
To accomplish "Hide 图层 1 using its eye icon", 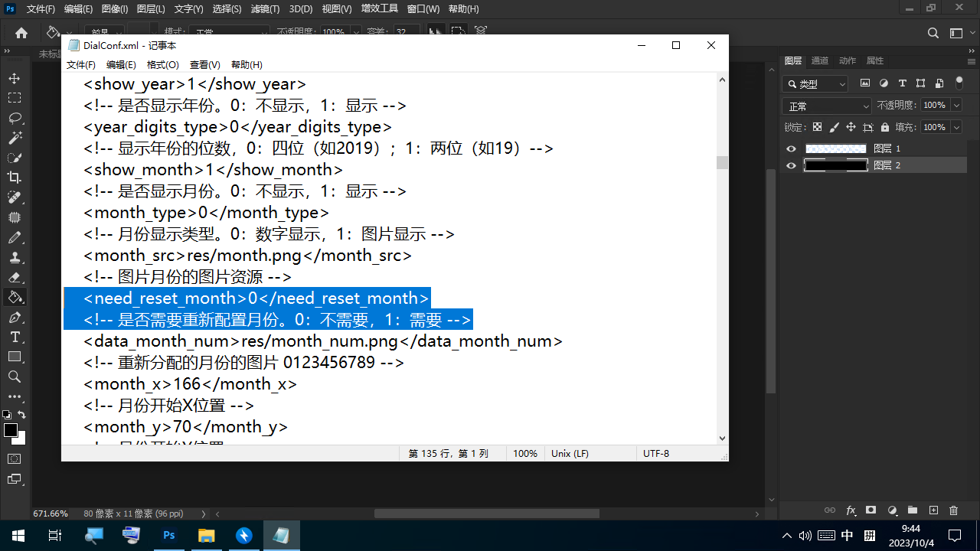I will (x=792, y=148).
